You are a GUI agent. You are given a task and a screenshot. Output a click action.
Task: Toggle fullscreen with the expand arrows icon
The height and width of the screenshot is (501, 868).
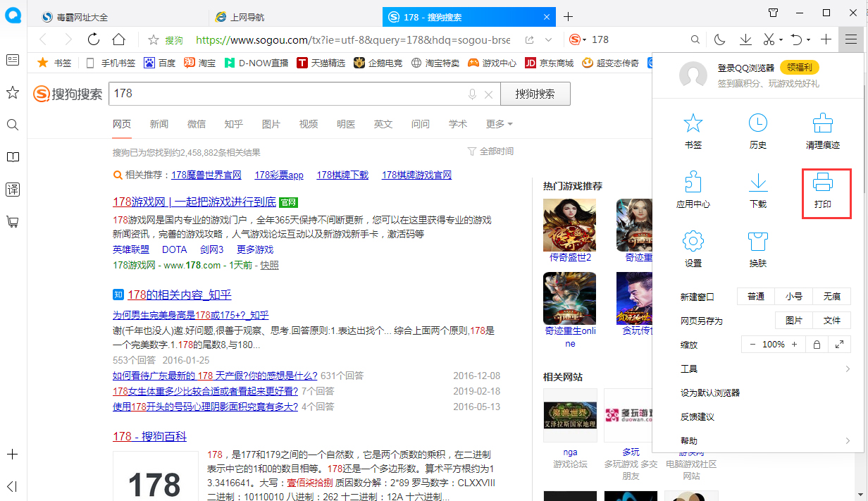tap(838, 344)
